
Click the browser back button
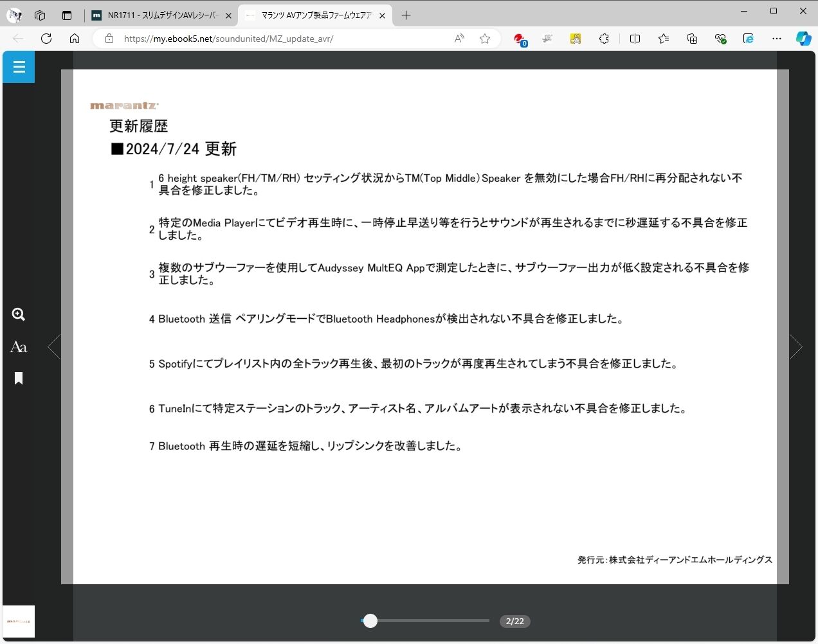coord(18,39)
